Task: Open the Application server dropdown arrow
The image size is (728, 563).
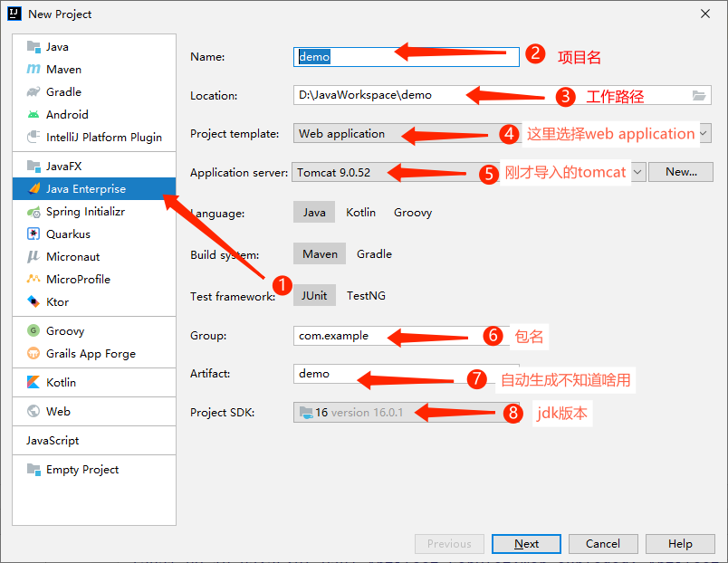Action: pyautogui.click(x=638, y=172)
